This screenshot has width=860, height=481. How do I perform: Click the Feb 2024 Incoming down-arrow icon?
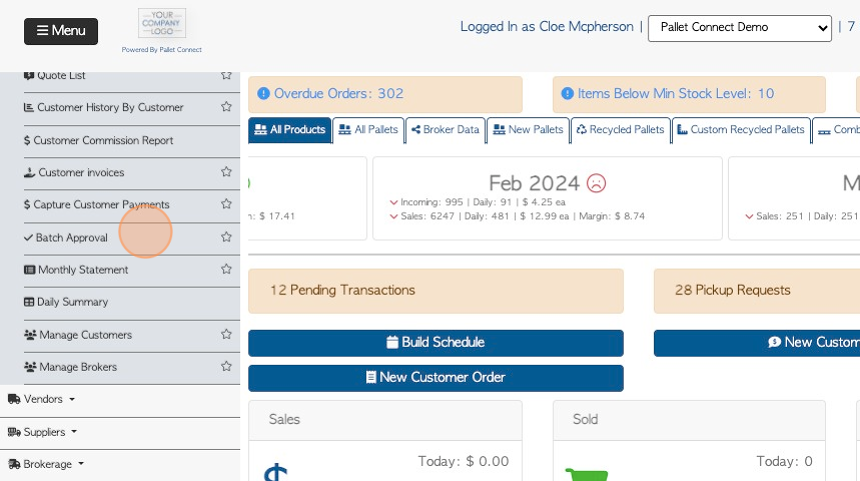click(x=393, y=202)
